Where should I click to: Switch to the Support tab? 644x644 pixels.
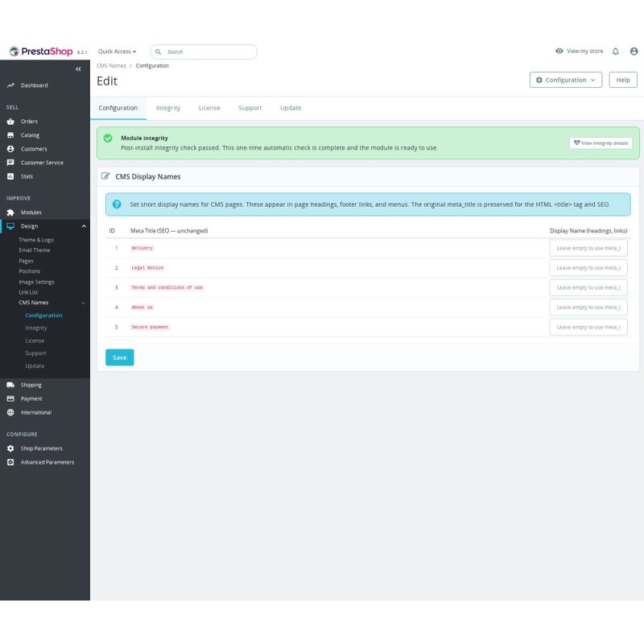tap(250, 108)
